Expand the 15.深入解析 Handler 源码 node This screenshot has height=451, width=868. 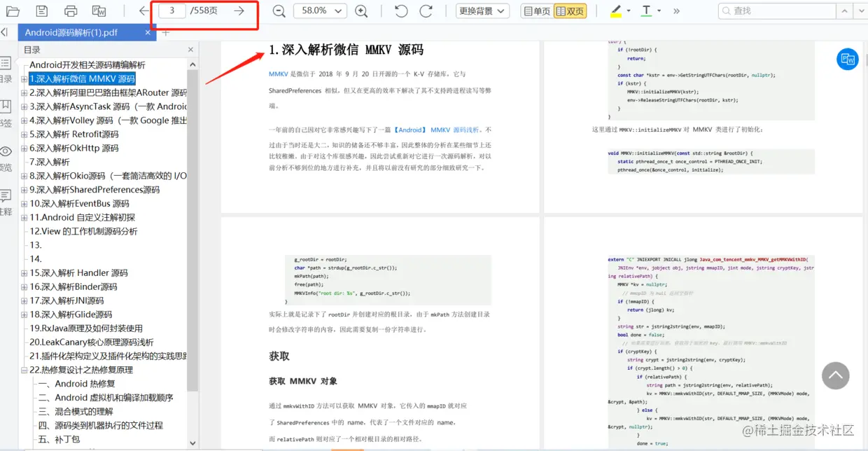click(x=24, y=273)
